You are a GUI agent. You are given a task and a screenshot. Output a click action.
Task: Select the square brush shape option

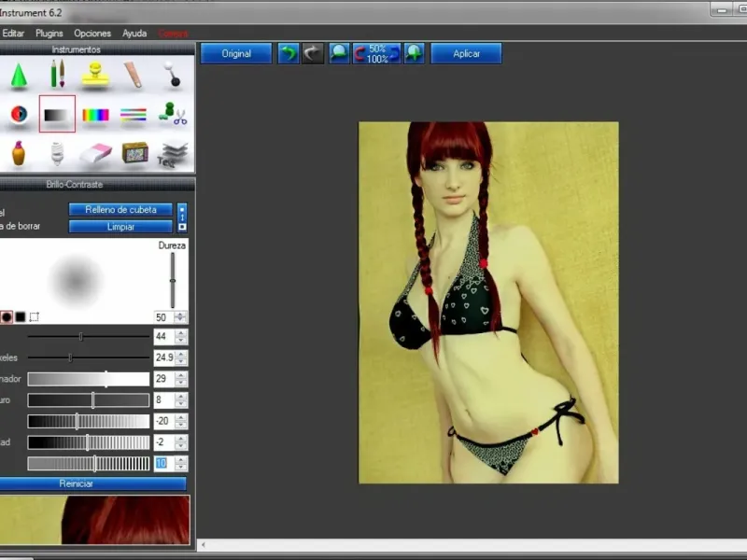[x=21, y=317]
